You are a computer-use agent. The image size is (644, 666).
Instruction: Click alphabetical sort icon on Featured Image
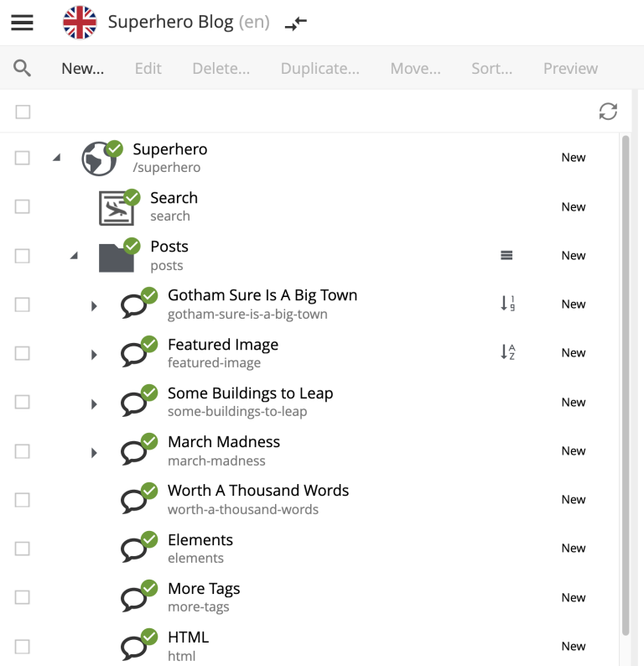click(x=507, y=352)
